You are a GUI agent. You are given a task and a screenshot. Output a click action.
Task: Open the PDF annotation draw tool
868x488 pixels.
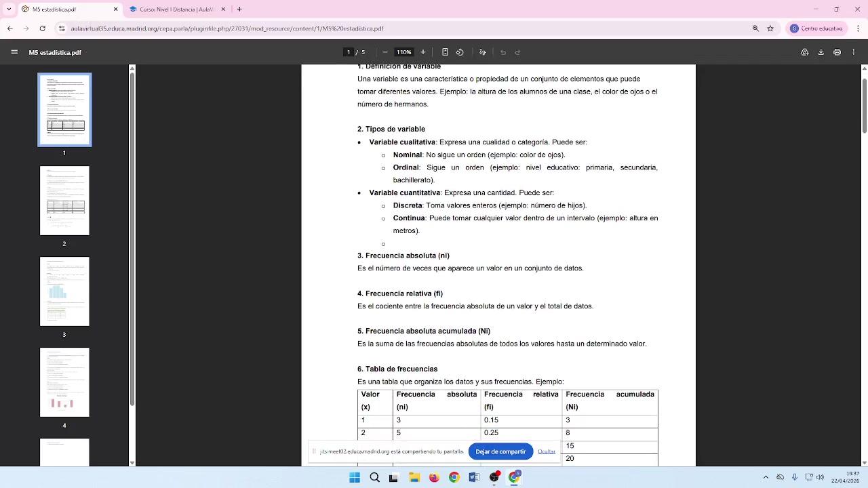click(483, 52)
